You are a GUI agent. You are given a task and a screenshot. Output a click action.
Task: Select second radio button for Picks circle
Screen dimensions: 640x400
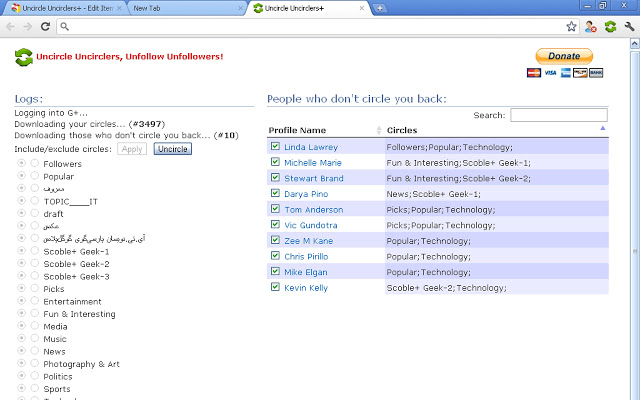[35, 288]
